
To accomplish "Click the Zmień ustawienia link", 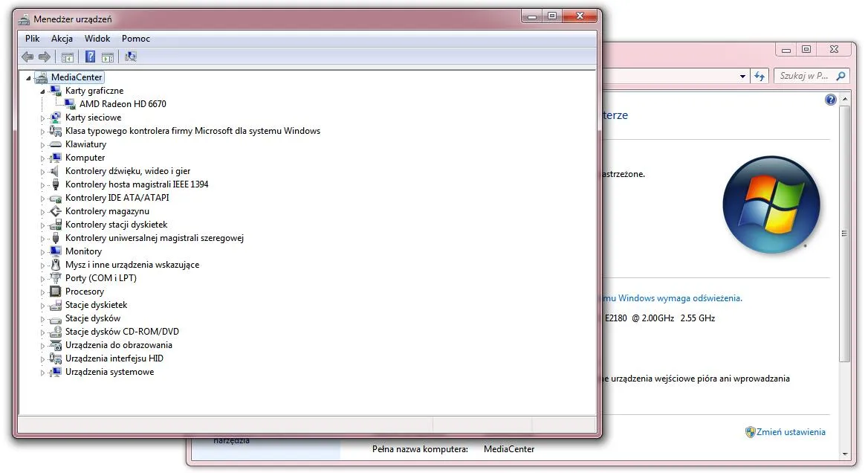I will click(x=791, y=432).
